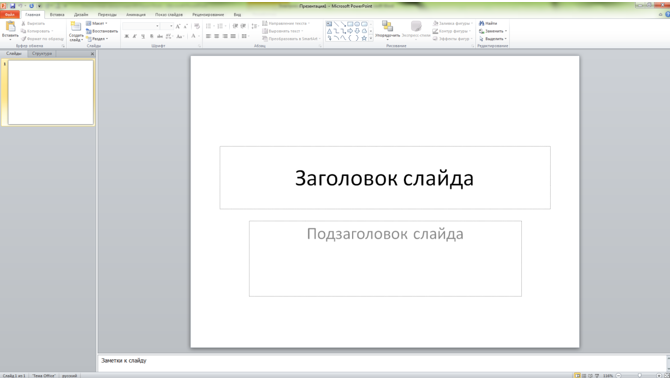Screen dimensions: 670x378
Task: Toggle underline Ч formatting
Action: tap(143, 36)
